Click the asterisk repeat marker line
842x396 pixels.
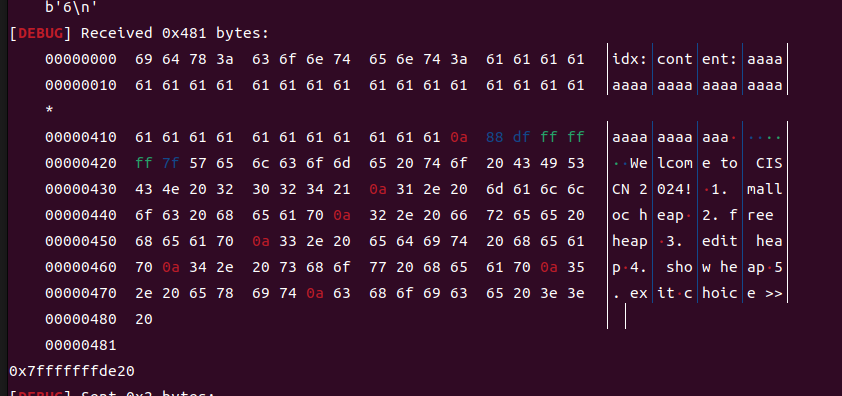49,111
